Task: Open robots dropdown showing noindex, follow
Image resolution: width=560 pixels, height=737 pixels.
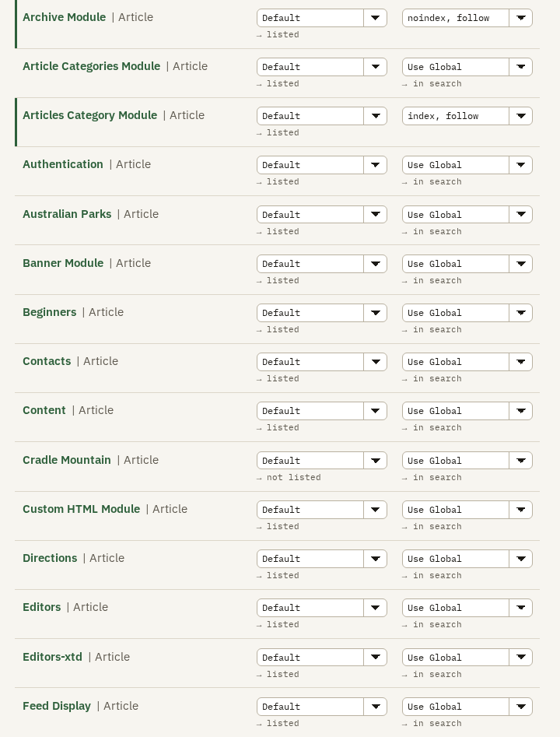Action: [x=467, y=18]
